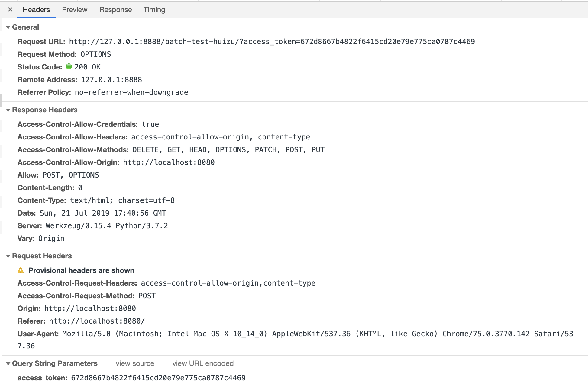Click the green status code indicator

click(x=69, y=67)
